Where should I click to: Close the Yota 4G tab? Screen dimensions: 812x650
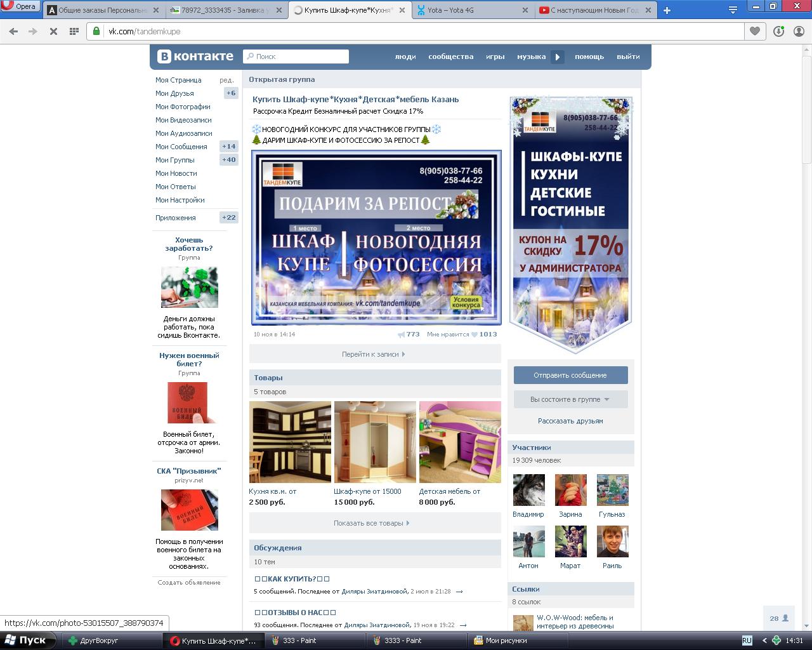pos(525,10)
